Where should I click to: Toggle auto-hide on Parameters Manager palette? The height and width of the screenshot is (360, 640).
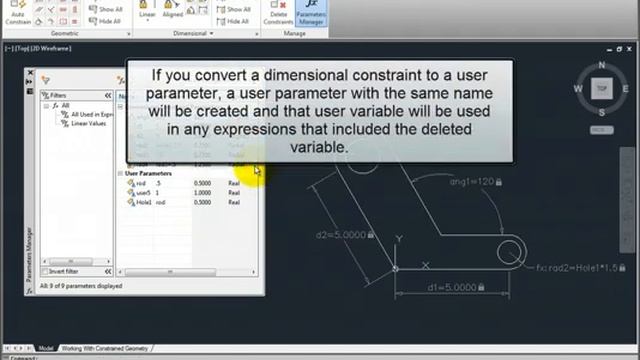point(29,82)
